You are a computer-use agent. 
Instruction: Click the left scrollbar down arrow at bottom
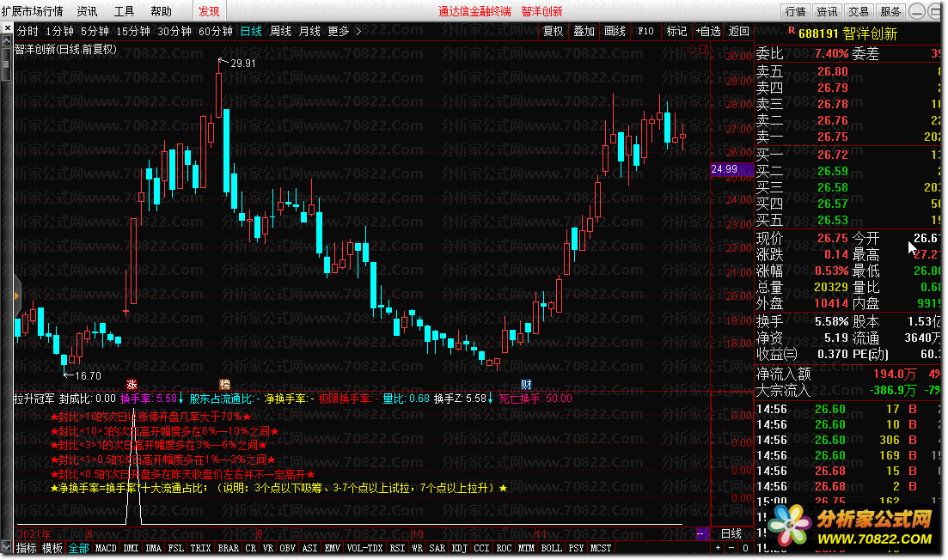click(7, 545)
